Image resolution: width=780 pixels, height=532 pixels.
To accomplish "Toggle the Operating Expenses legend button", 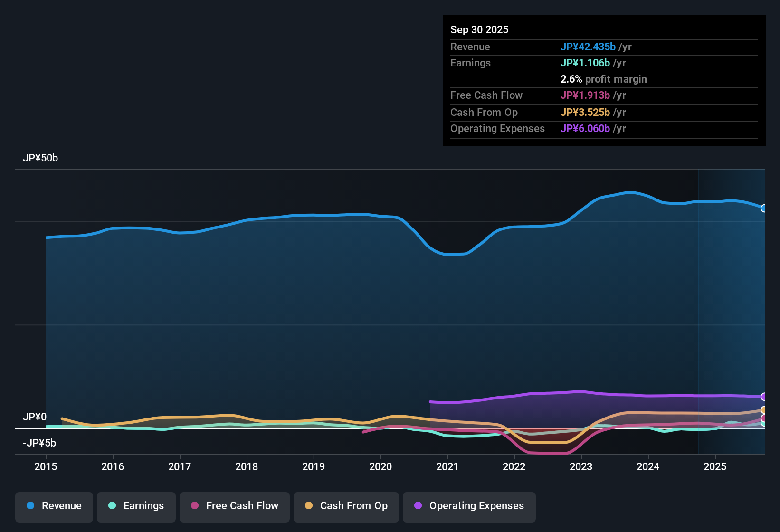I will pos(469,506).
